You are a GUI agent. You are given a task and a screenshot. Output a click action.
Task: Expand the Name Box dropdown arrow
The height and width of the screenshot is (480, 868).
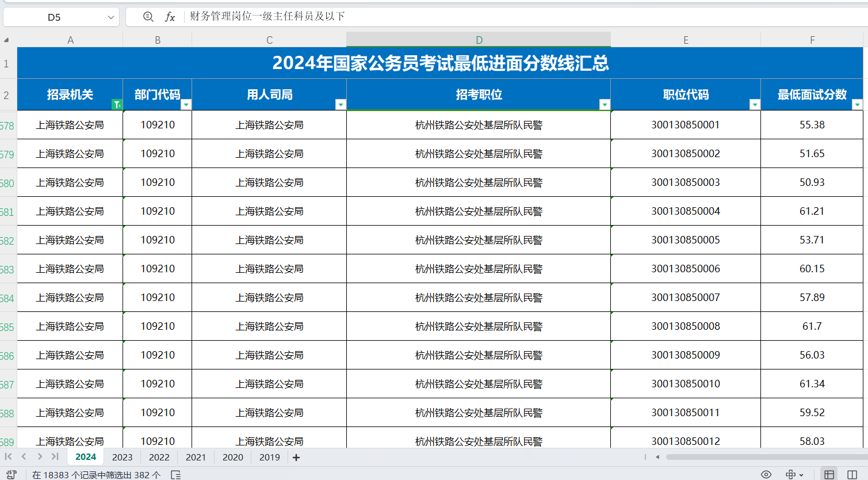(x=111, y=17)
